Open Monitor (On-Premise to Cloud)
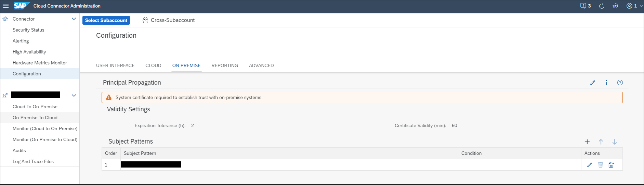 45,139
